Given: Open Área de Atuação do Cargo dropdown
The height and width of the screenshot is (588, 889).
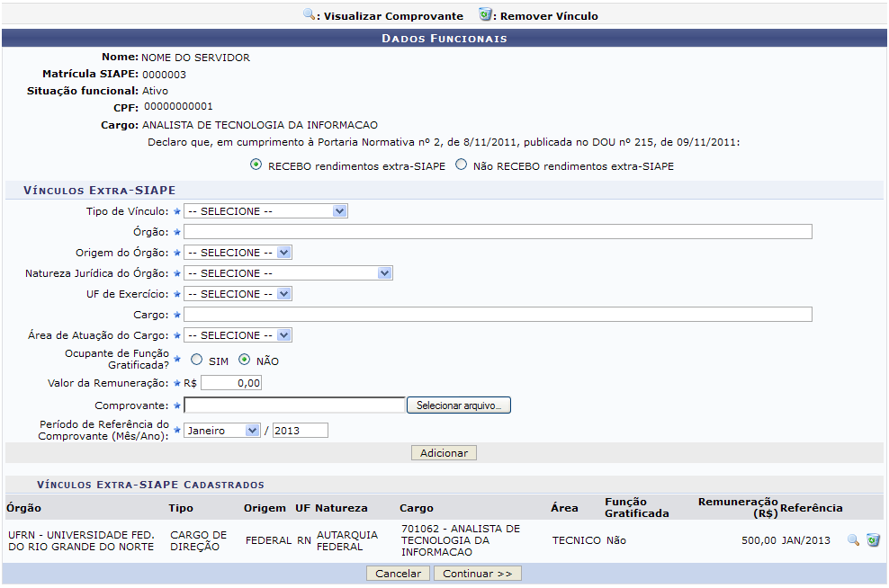Looking at the screenshot, I should (238, 335).
